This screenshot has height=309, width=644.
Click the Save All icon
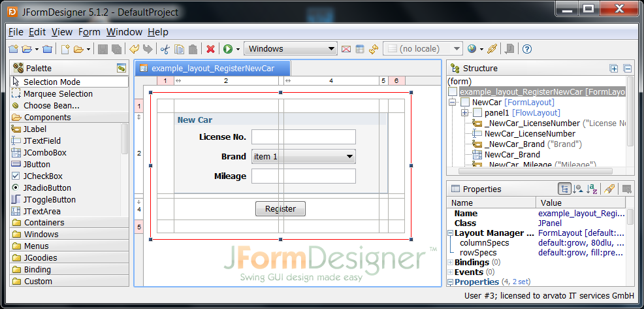(116, 49)
